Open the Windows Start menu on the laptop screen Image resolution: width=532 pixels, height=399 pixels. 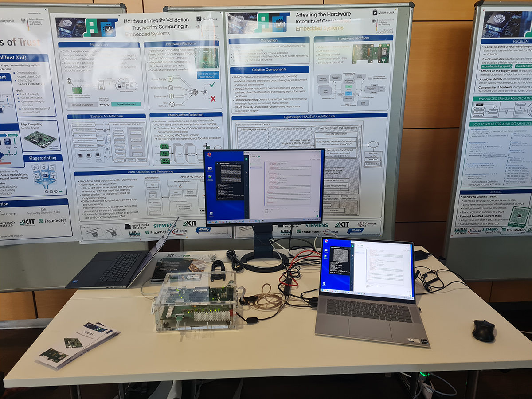point(322,290)
